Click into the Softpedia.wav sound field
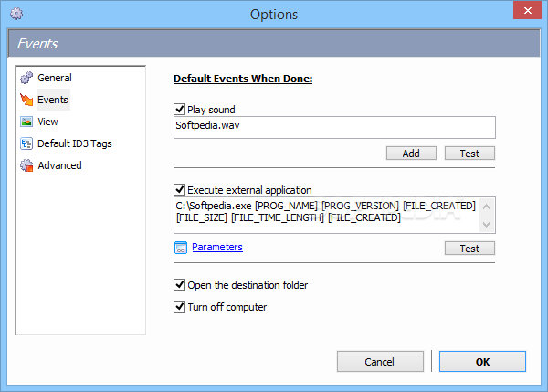This screenshot has width=548, height=392. click(x=334, y=127)
